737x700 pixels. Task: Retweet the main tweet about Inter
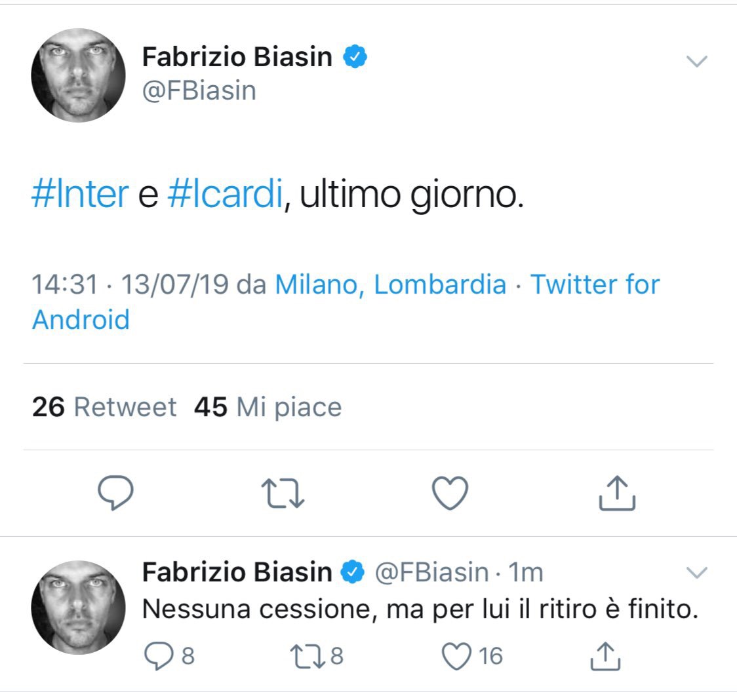pos(283,494)
